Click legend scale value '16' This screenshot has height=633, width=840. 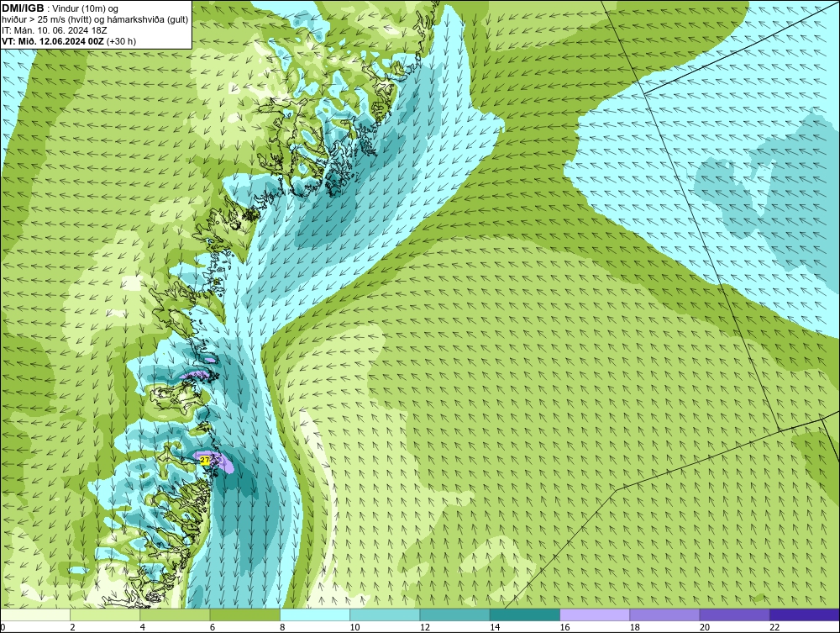564,627
